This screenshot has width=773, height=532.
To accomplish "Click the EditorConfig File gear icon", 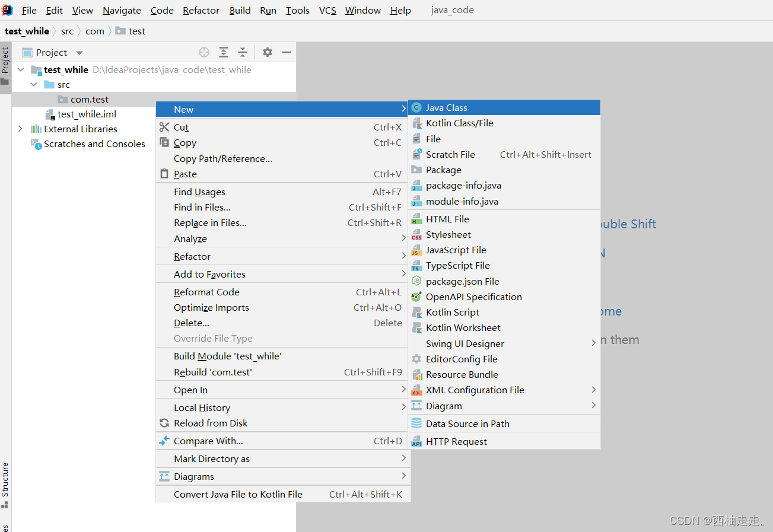I will tap(416, 359).
